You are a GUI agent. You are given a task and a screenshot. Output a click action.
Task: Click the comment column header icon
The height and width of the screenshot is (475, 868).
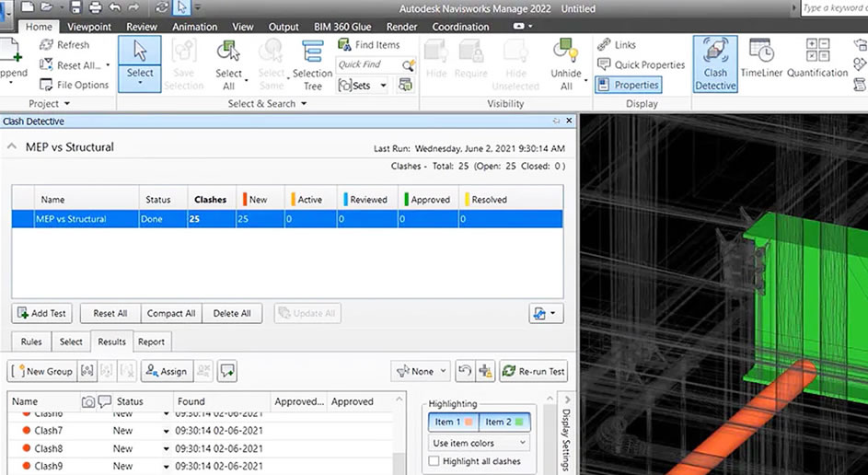coord(105,401)
